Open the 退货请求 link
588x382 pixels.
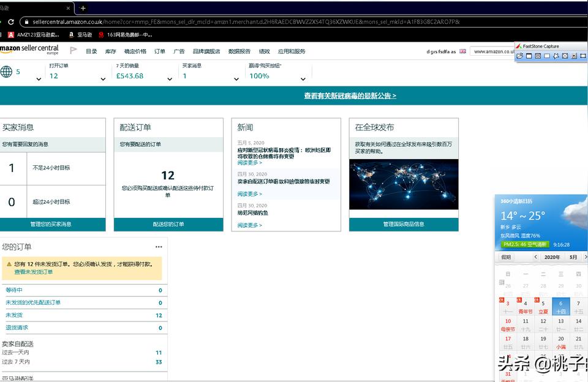(x=17, y=328)
